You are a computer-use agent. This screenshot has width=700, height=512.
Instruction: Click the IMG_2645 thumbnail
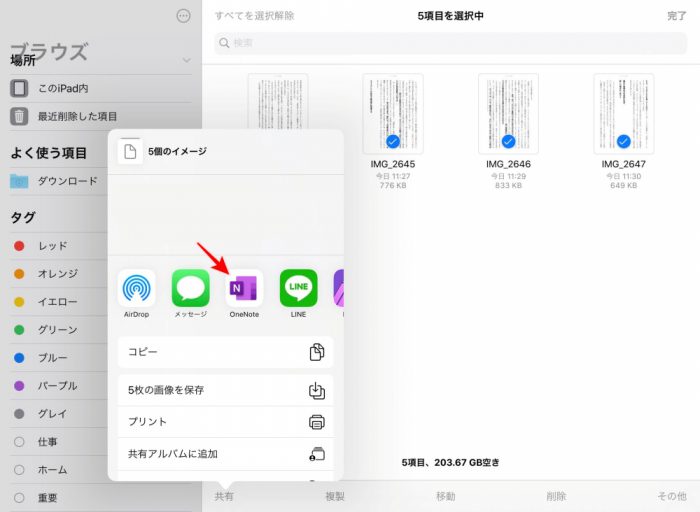pos(393,114)
